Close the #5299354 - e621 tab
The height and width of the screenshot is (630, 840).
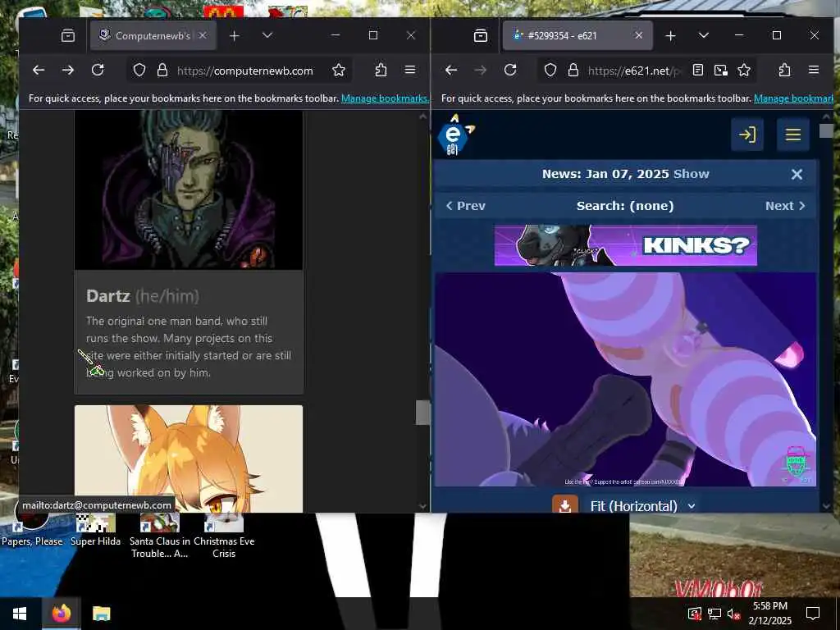[638, 36]
